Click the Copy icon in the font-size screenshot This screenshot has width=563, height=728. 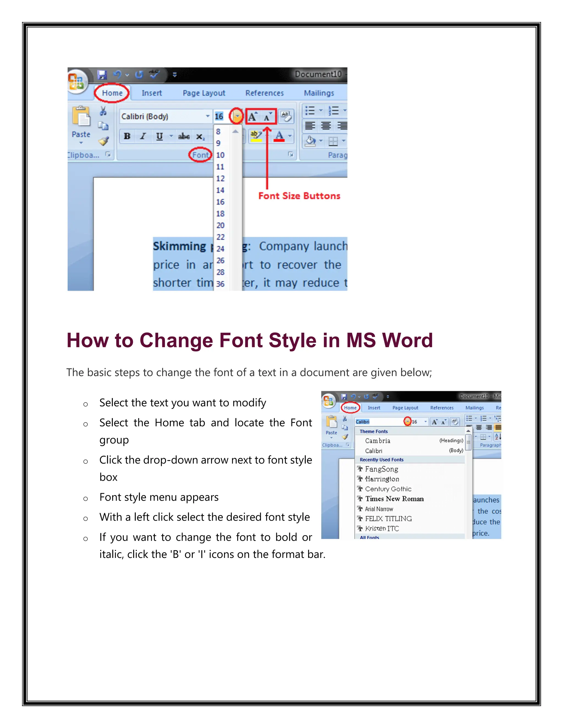coord(103,126)
